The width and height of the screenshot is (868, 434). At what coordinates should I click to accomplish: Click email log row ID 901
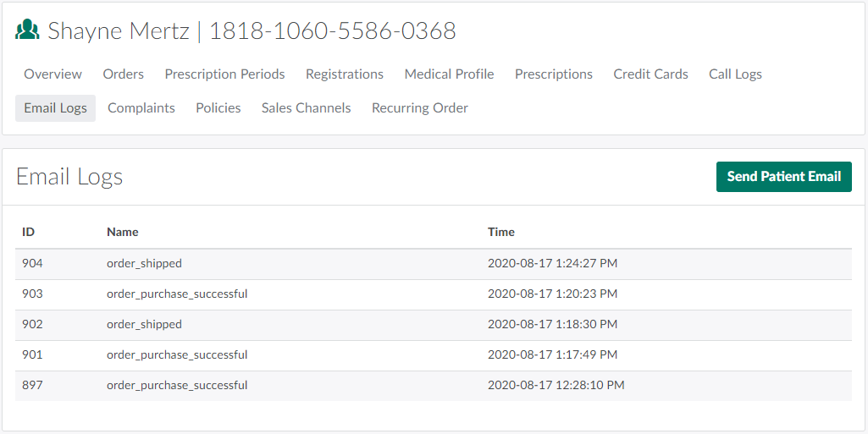point(32,355)
